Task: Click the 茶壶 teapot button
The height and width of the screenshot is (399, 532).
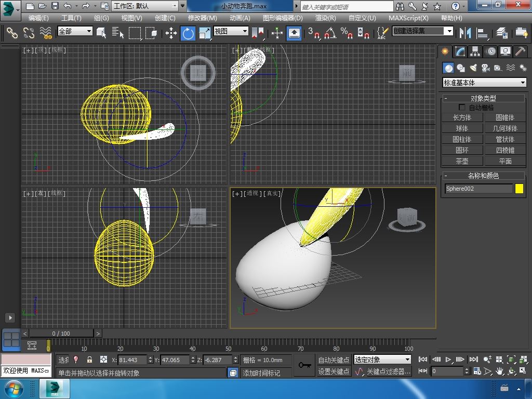Action: tap(462, 161)
